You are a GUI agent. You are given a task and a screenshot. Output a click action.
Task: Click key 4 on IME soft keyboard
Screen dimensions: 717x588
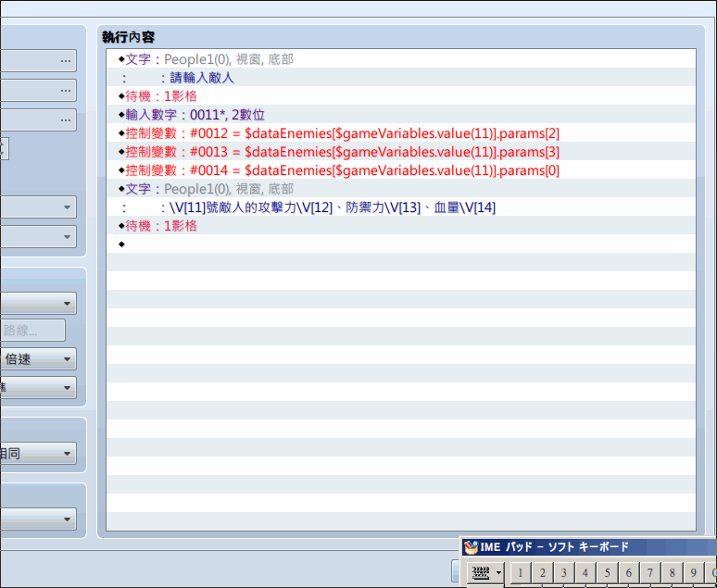585,572
